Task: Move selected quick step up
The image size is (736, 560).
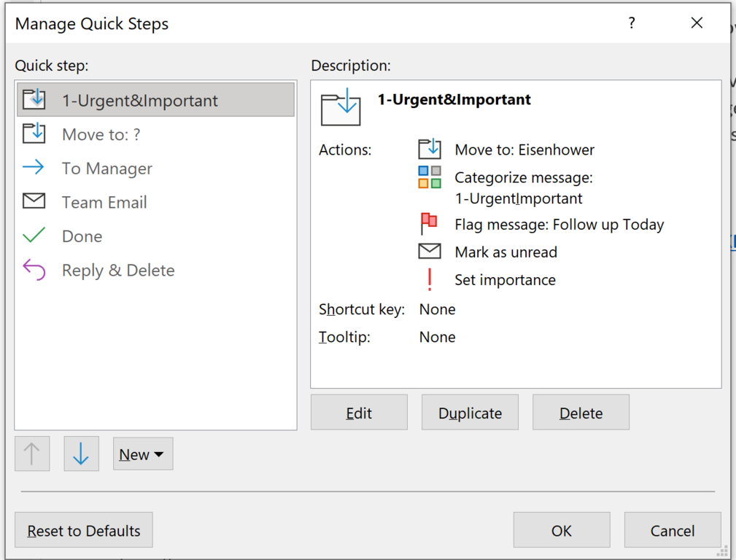Action: tap(32, 454)
